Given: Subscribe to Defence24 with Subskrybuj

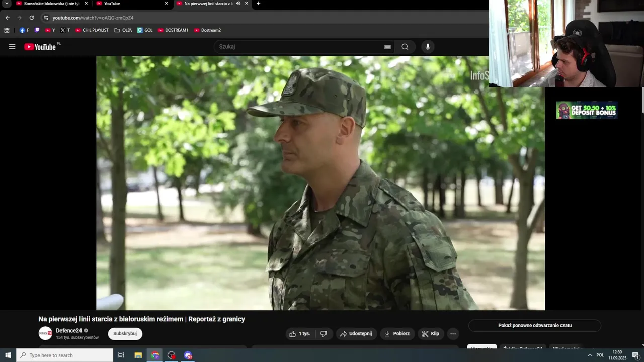Looking at the screenshot, I should click(125, 334).
